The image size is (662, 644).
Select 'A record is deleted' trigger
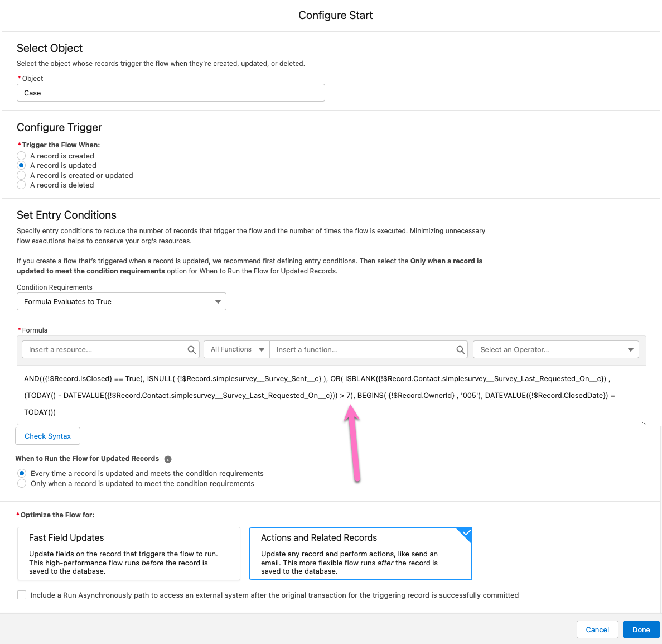pos(21,185)
